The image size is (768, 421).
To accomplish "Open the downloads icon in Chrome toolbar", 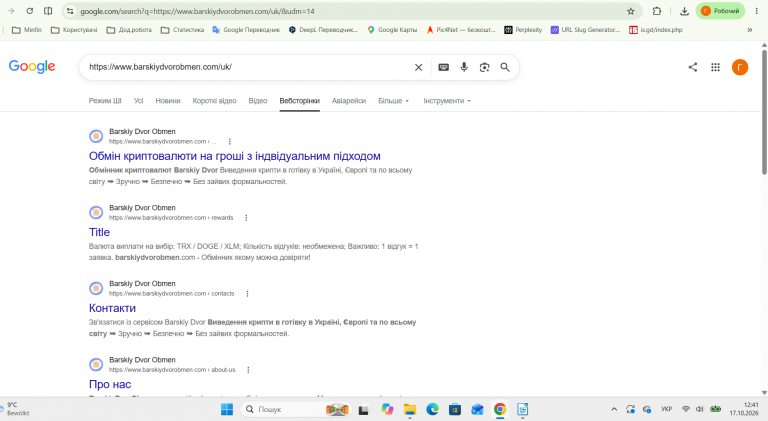I will [684, 11].
